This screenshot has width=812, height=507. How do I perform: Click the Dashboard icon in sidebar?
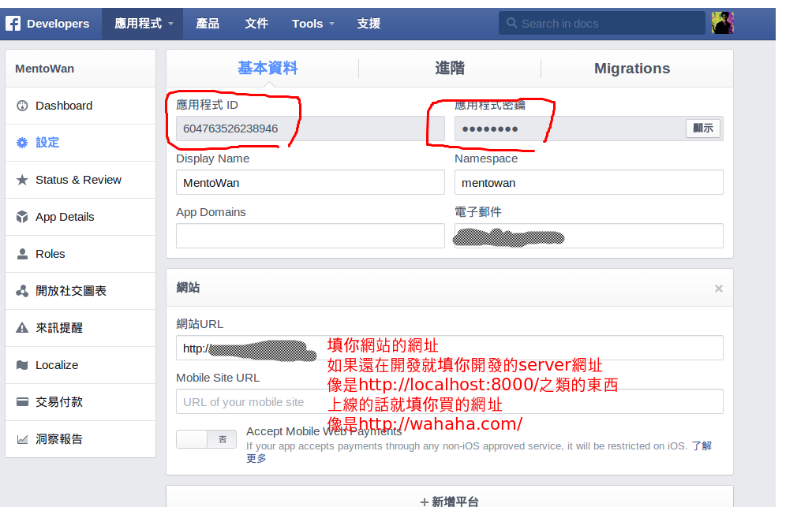pyautogui.click(x=22, y=106)
